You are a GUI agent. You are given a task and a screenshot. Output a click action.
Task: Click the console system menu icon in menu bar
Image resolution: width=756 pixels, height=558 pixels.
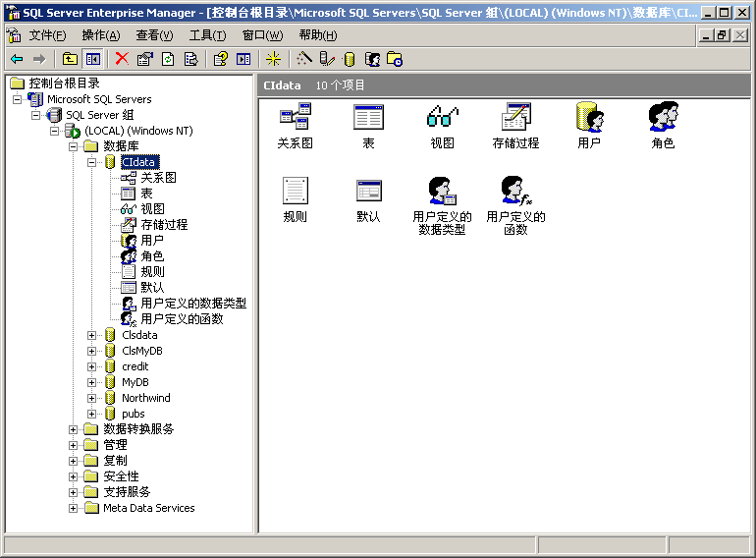(x=14, y=35)
